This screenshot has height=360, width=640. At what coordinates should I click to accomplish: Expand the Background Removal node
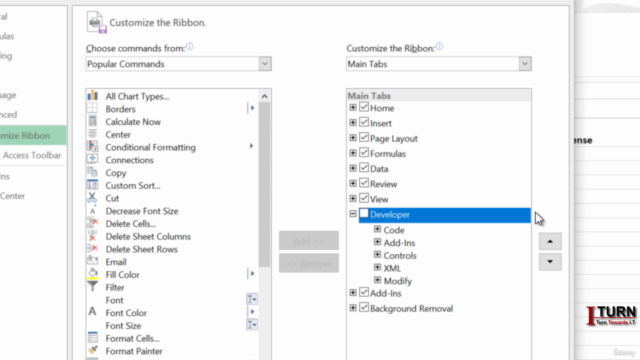[x=353, y=308]
